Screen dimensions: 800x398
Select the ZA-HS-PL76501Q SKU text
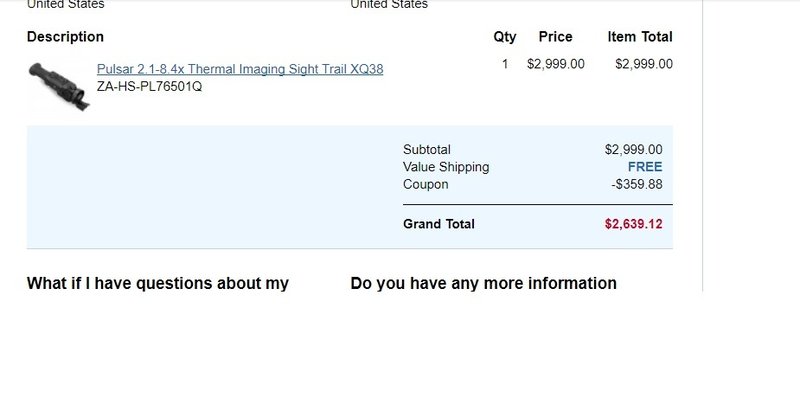(149, 86)
